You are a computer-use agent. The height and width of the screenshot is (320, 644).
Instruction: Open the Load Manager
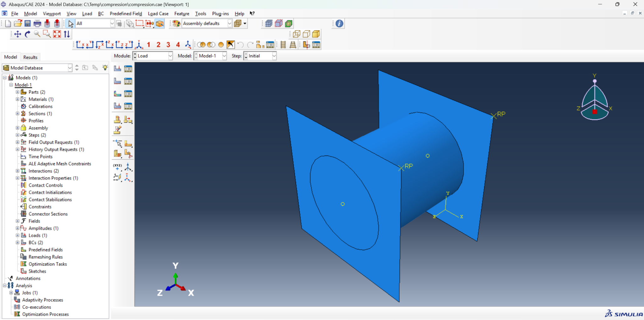[x=128, y=68]
